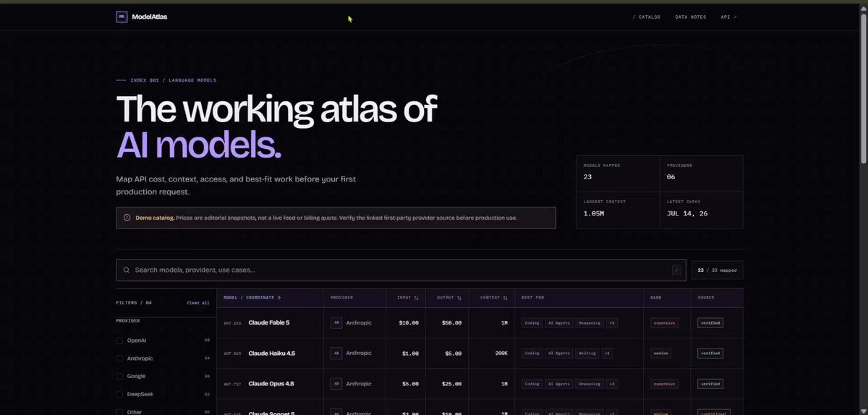Sort the table by Output price
Image resolution: width=868 pixels, height=415 pixels.
pyautogui.click(x=449, y=297)
